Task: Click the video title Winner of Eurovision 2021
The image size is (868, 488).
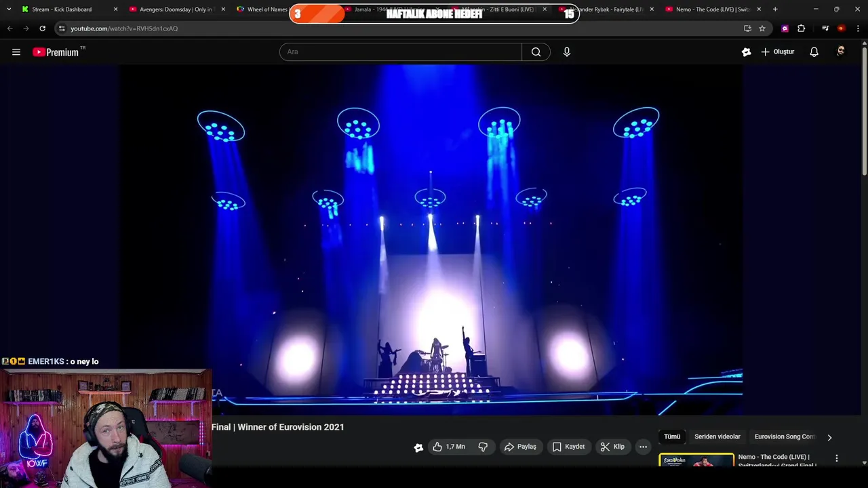Action: click(x=278, y=427)
